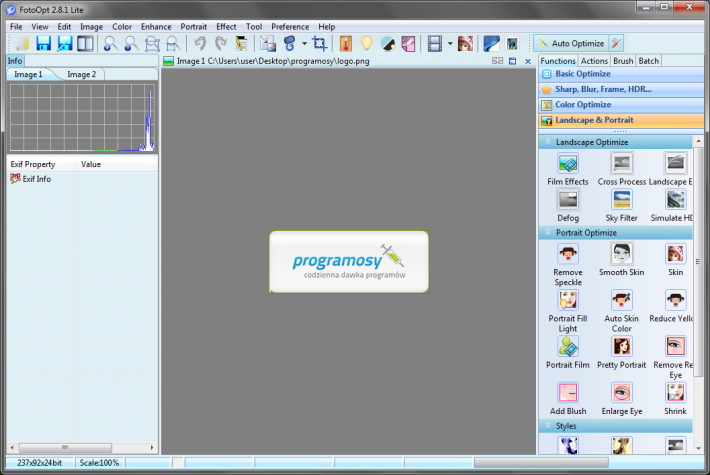710x475 pixels.
Task: Expand the Color Optimize group
Action: pyautogui.click(x=621, y=105)
